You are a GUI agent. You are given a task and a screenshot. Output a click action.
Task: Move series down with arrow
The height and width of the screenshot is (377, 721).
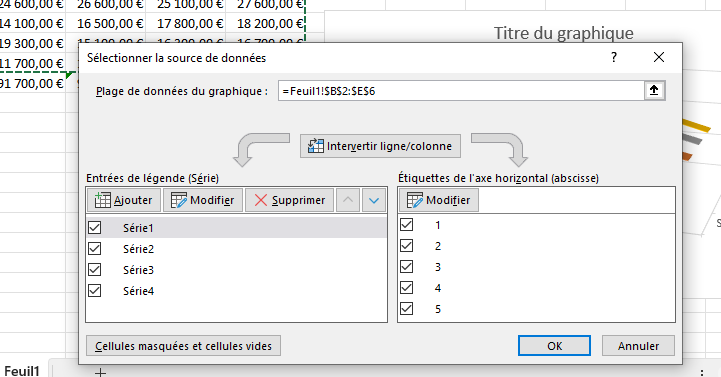pyautogui.click(x=374, y=200)
